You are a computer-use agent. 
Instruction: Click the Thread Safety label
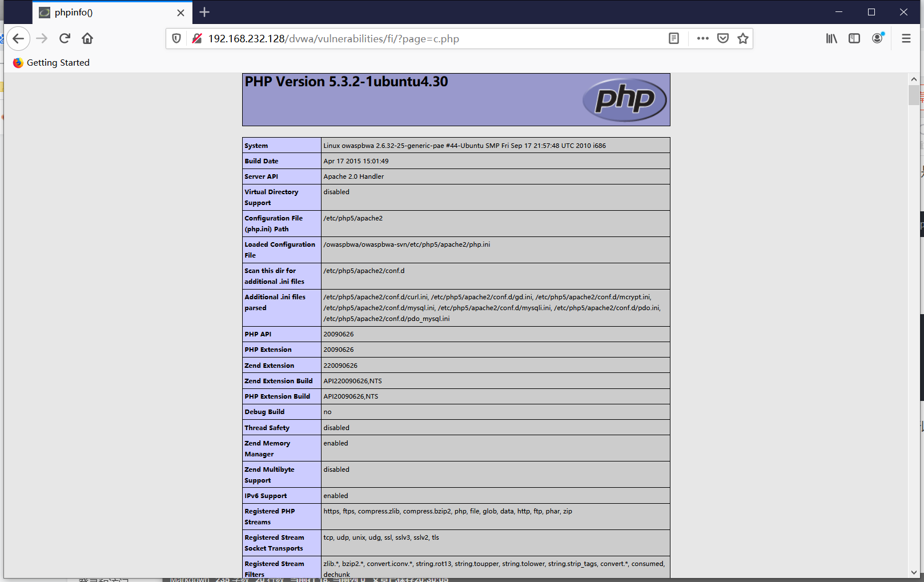(267, 428)
